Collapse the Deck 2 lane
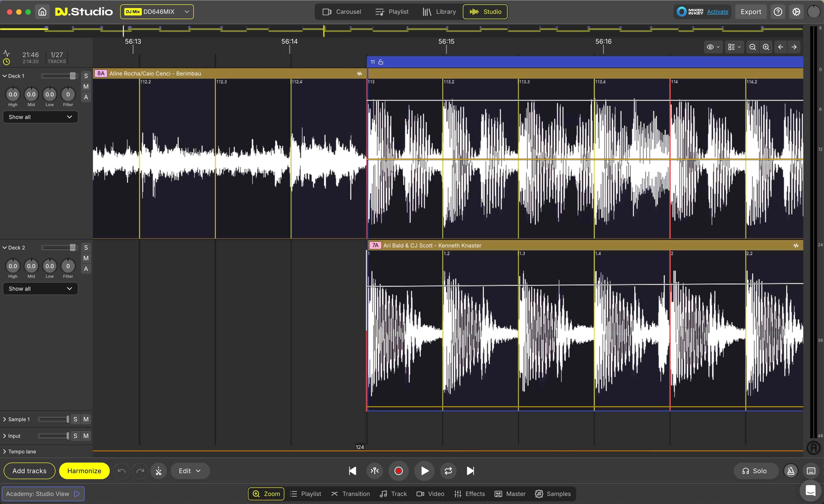824x504 pixels. [5, 247]
